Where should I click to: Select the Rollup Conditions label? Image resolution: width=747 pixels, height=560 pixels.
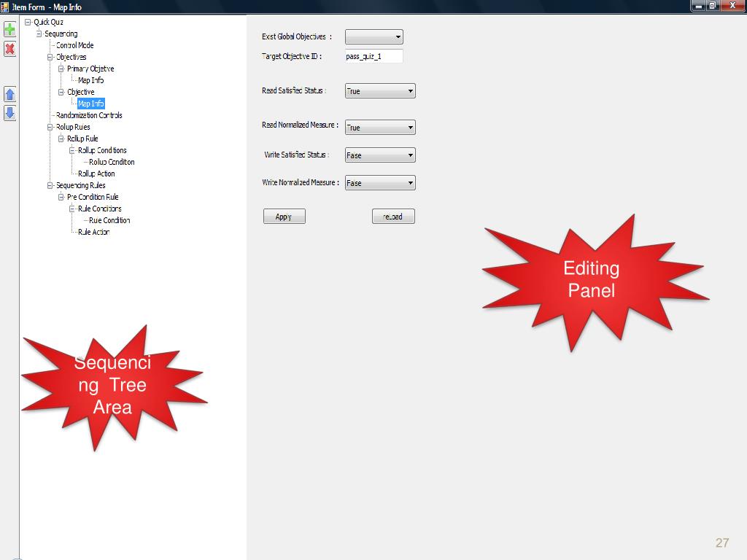pos(102,150)
